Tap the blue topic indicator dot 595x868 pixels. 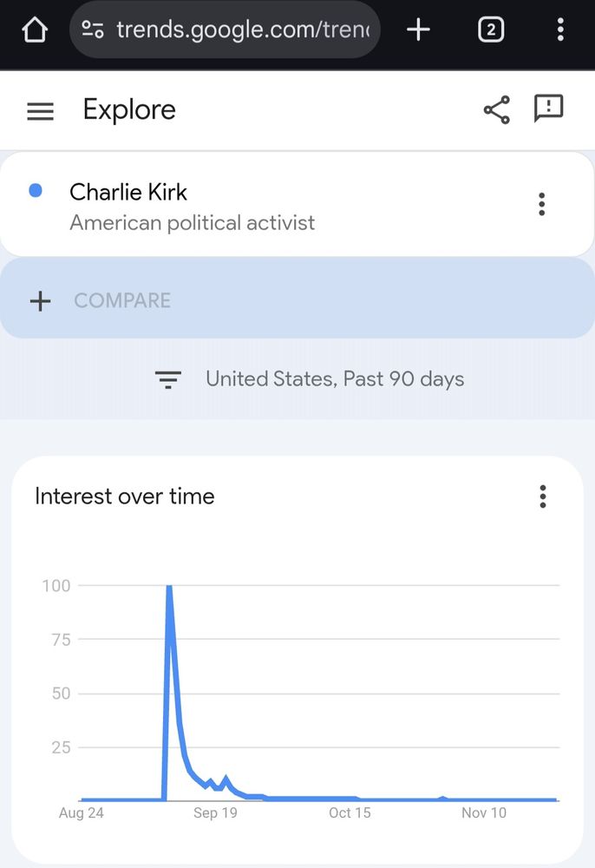pyautogui.click(x=35, y=190)
